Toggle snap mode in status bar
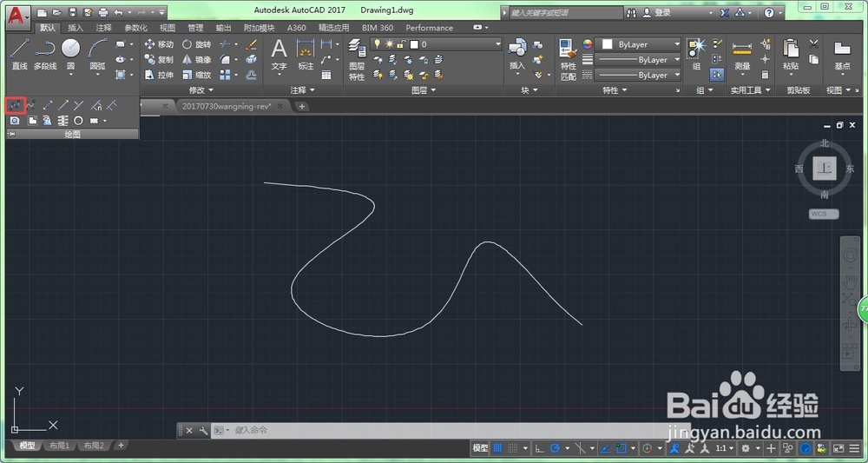Viewport: 868px width, 463px height. (x=513, y=447)
